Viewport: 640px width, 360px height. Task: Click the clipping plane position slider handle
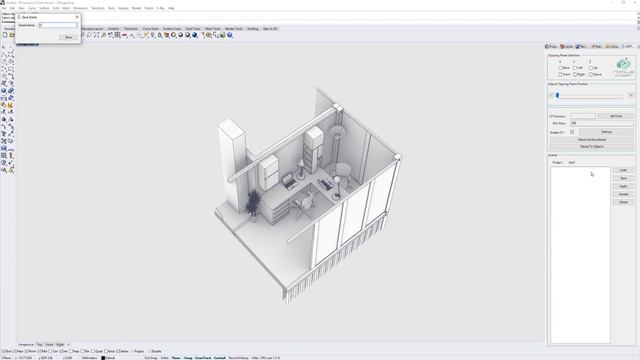coord(557,95)
